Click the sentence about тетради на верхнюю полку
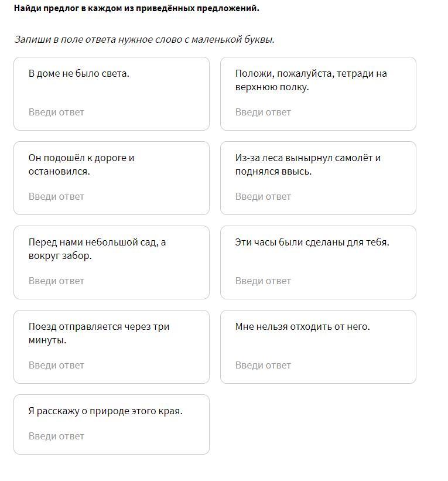Viewport: 448px width, 481px height. 311,80
